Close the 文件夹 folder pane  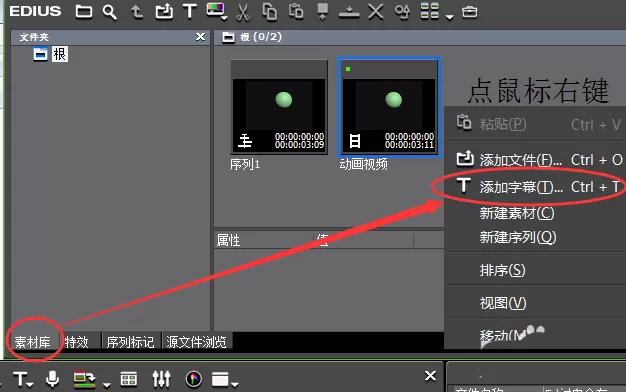200,37
